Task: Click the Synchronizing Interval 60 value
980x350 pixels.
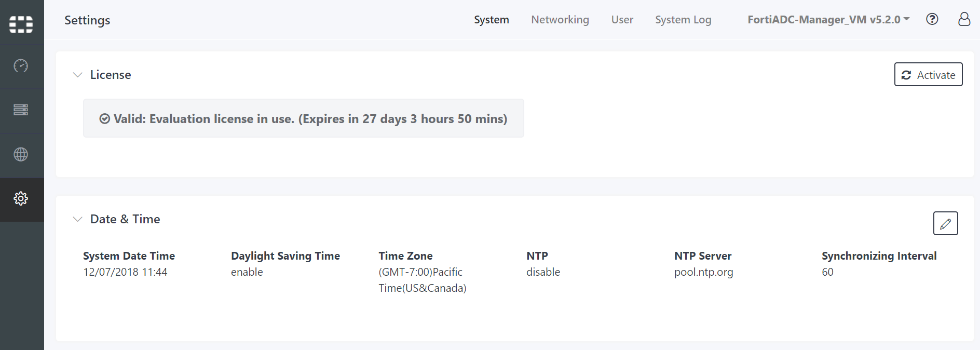Action: (x=827, y=272)
